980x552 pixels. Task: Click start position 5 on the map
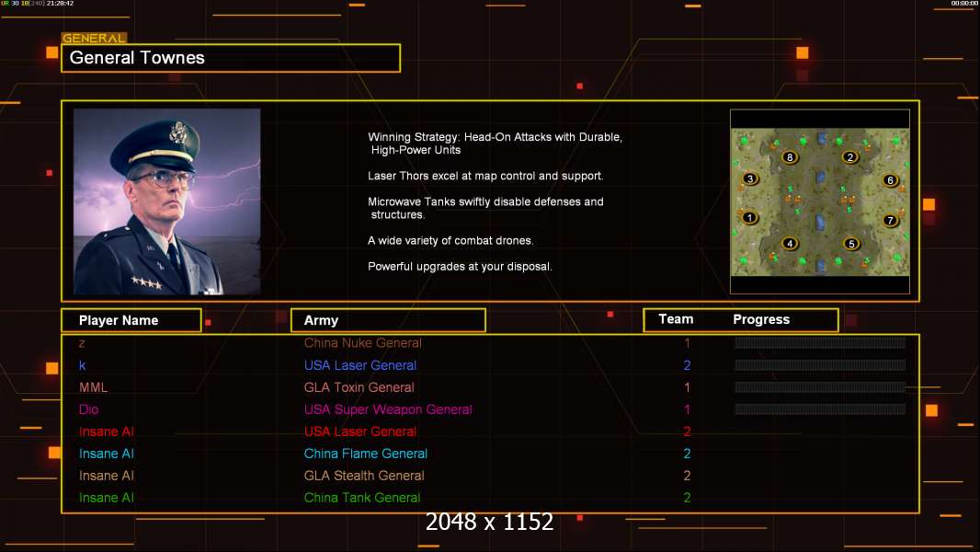pos(851,243)
